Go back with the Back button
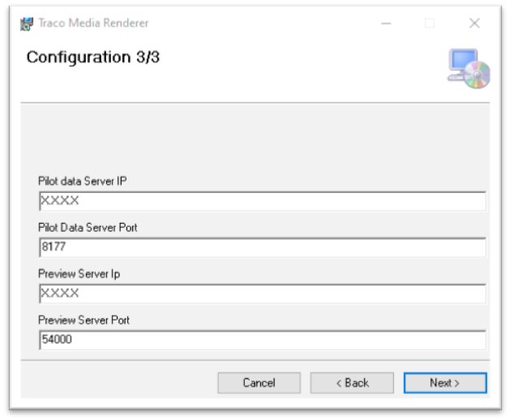 click(x=352, y=383)
